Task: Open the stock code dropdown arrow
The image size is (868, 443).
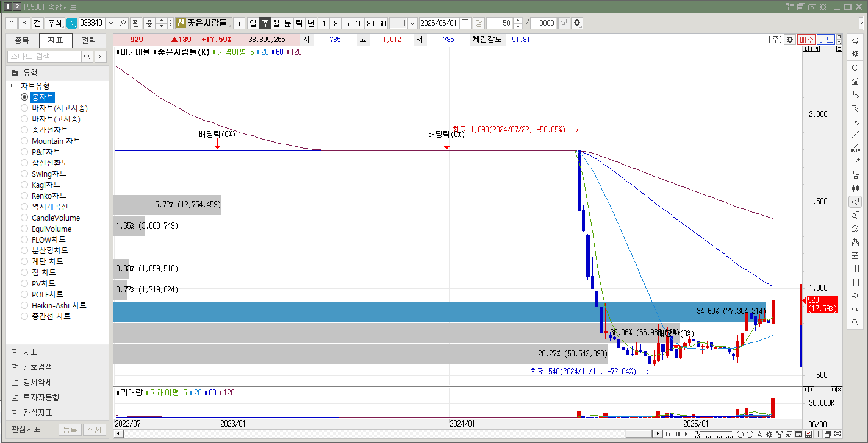Action: tap(111, 23)
